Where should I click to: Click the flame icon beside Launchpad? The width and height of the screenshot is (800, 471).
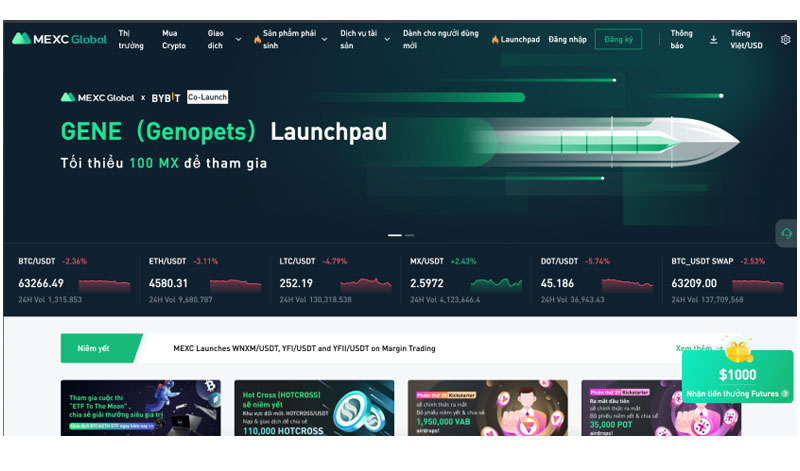coord(494,39)
